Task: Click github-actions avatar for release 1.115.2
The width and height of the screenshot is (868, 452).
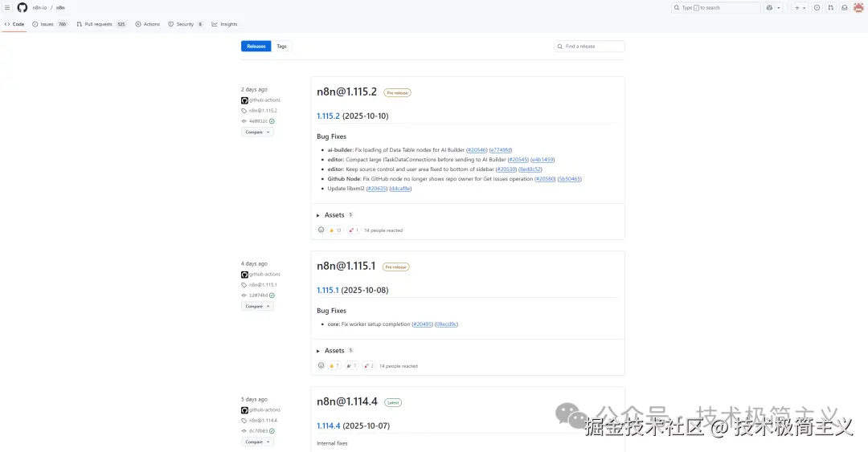Action: coord(244,100)
